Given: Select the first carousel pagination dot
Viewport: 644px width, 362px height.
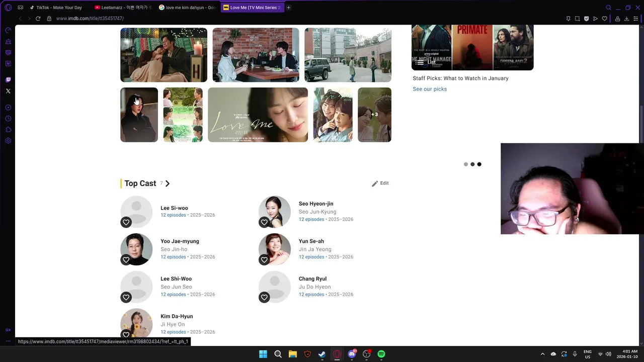Looking at the screenshot, I should [x=466, y=164].
